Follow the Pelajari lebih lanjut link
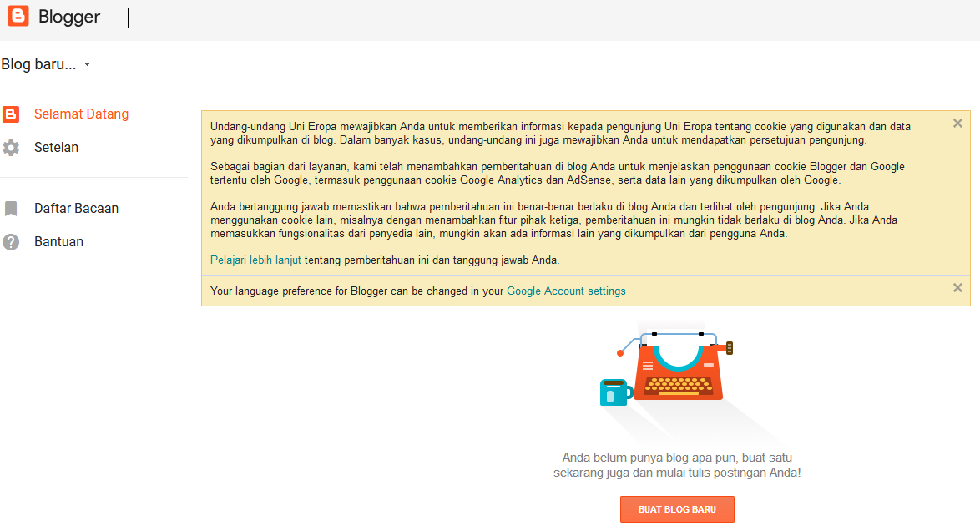This screenshot has width=980, height=531. click(255, 260)
